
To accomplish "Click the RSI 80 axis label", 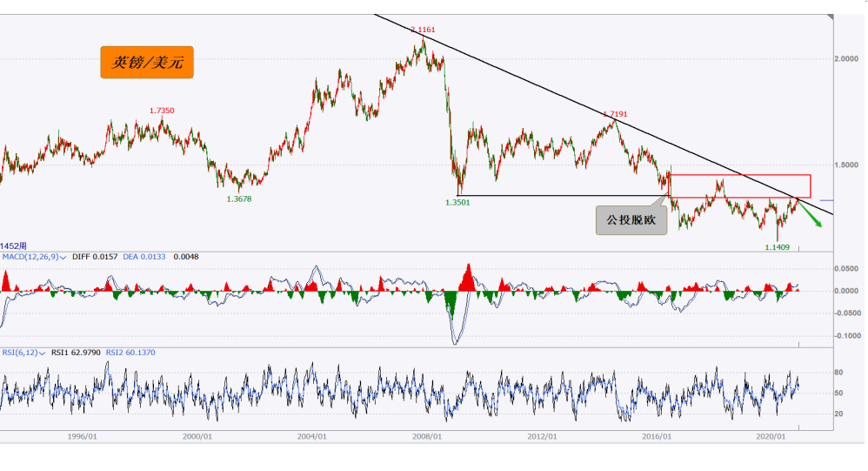I will tap(838, 373).
